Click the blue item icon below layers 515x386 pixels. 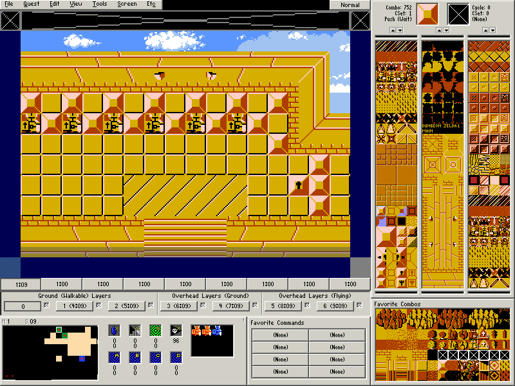pyautogui.click(x=114, y=330)
